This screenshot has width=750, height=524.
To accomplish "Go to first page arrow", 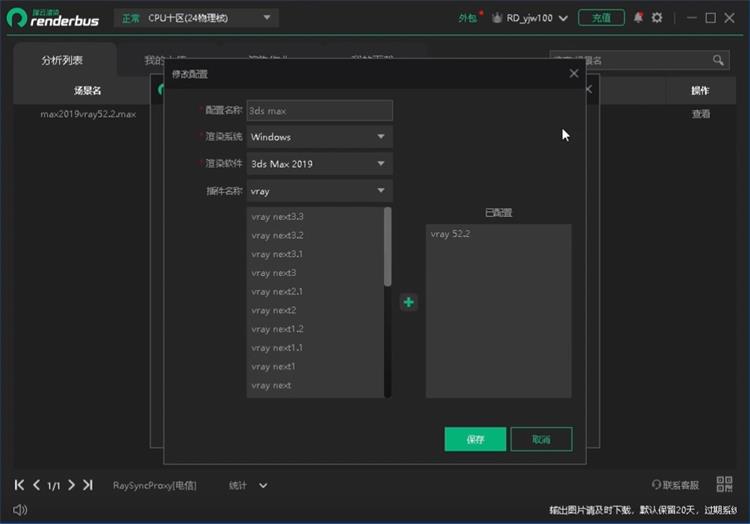I will coord(19,485).
